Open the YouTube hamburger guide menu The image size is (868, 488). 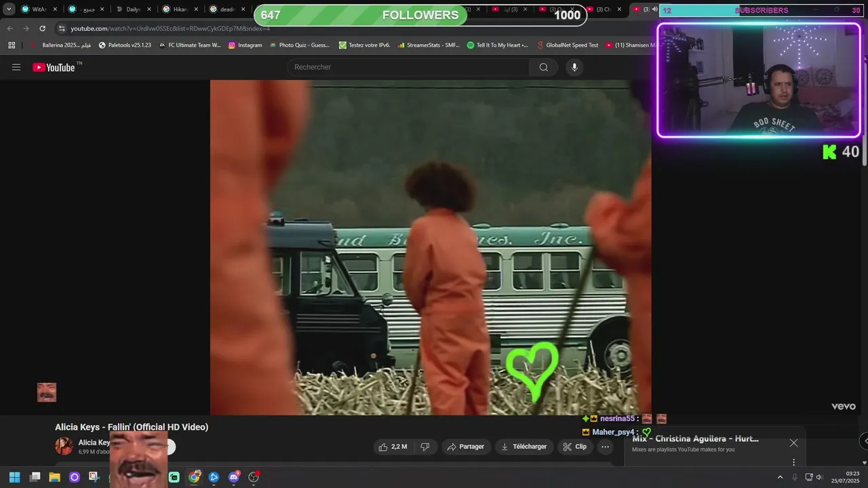point(16,67)
